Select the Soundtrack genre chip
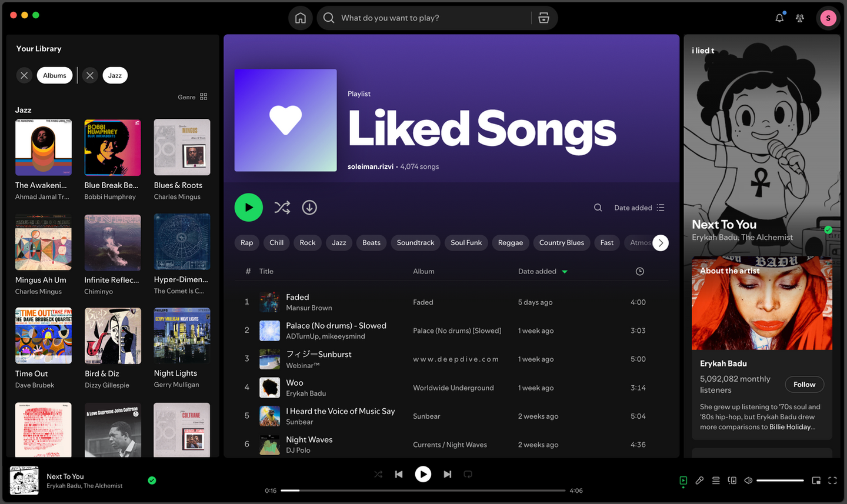The width and height of the screenshot is (847, 504). click(415, 242)
